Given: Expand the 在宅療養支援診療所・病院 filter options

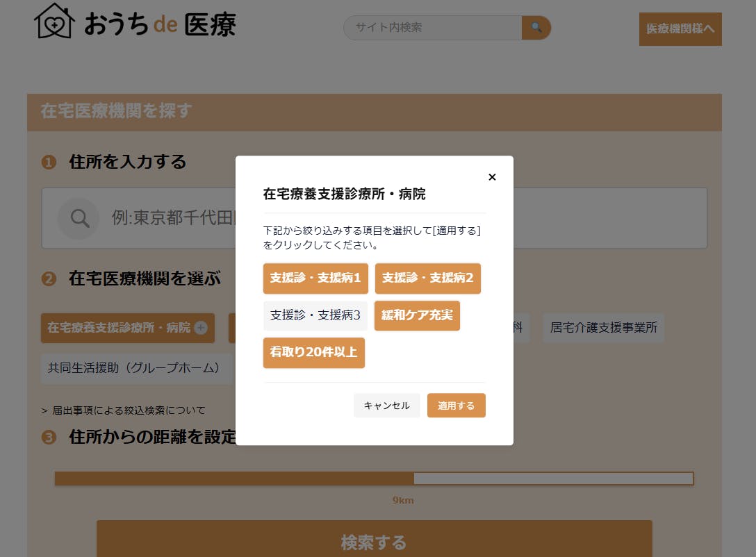Looking at the screenshot, I should (x=119, y=328).
